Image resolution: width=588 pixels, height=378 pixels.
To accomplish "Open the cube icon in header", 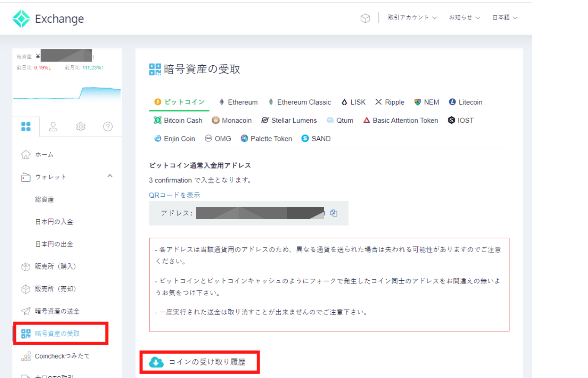I will [x=365, y=18].
